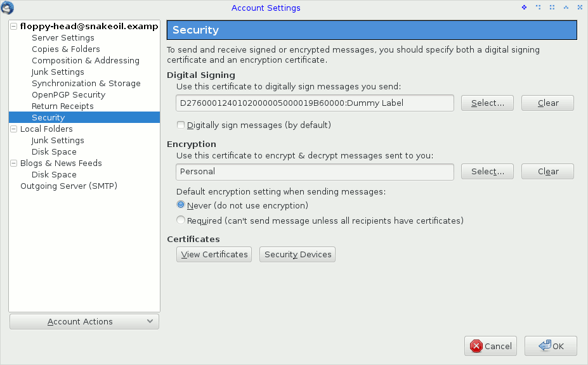Open Security Devices
Image resolution: width=588 pixels, height=365 pixels.
(x=297, y=254)
